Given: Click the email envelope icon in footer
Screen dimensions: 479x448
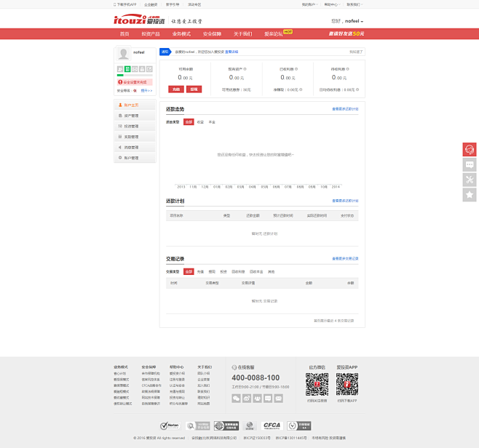Looking at the screenshot, I should click(278, 398).
